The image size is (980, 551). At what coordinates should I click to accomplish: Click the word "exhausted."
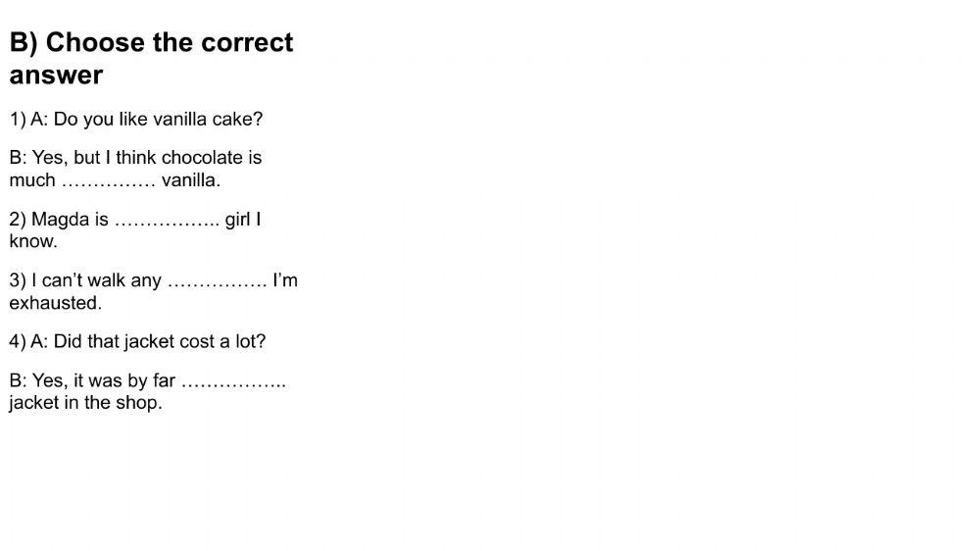click(x=56, y=303)
